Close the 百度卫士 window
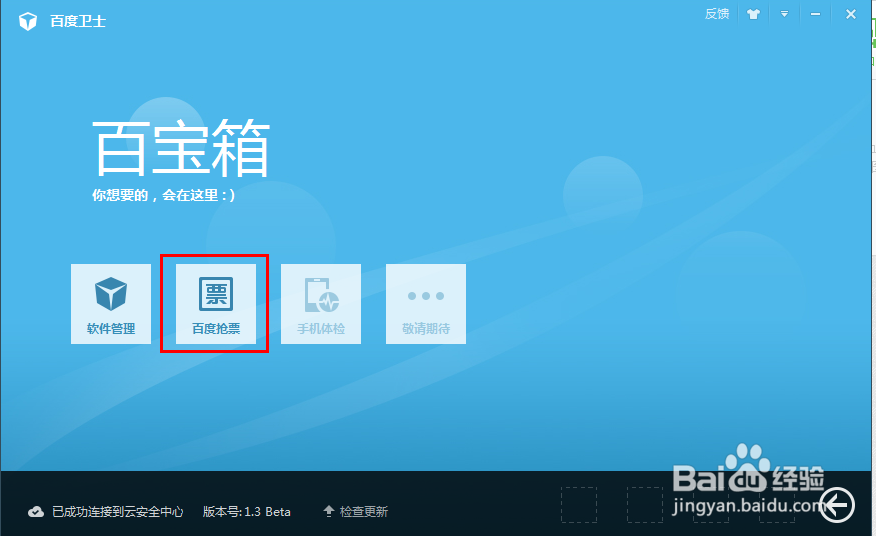Image resolution: width=876 pixels, height=536 pixels. pyautogui.click(x=851, y=14)
